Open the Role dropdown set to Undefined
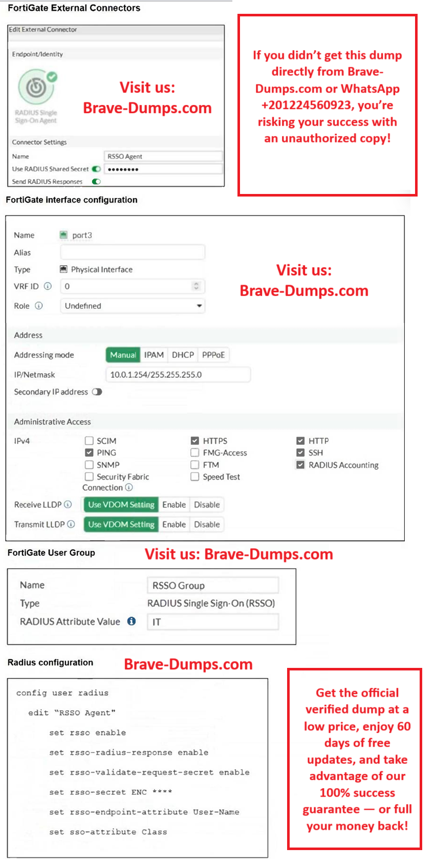Screen dimensions: 435x868 click(x=133, y=306)
